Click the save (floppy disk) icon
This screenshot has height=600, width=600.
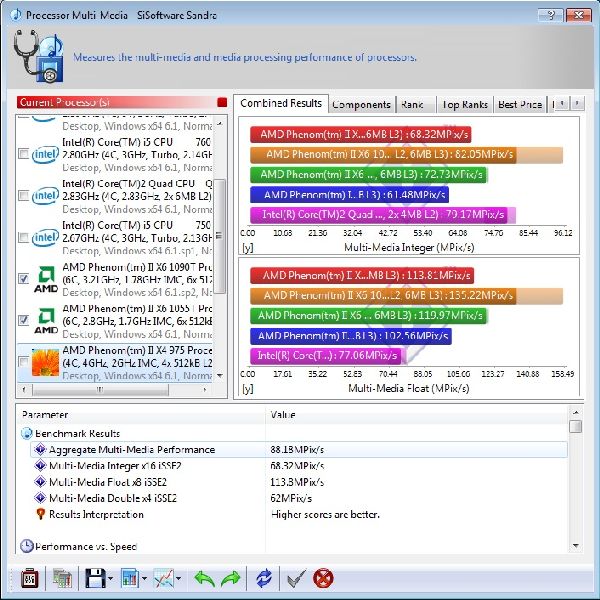coord(95,578)
